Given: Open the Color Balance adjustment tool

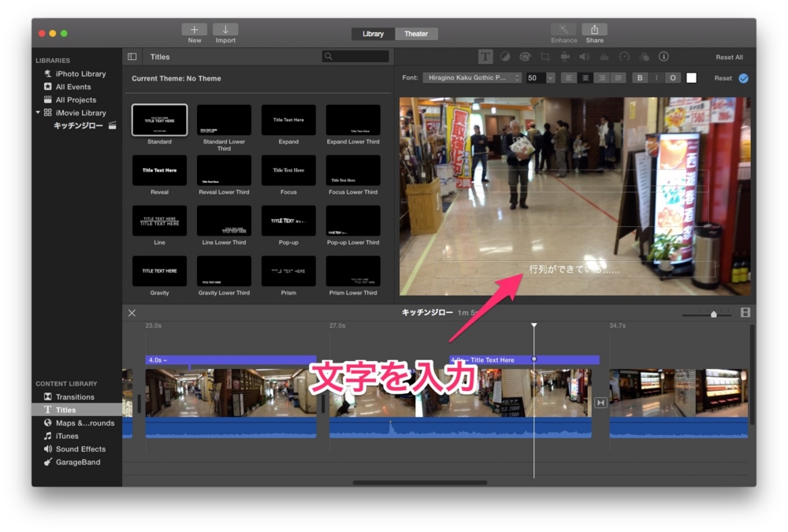Looking at the screenshot, I should pyautogui.click(x=505, y=57).
